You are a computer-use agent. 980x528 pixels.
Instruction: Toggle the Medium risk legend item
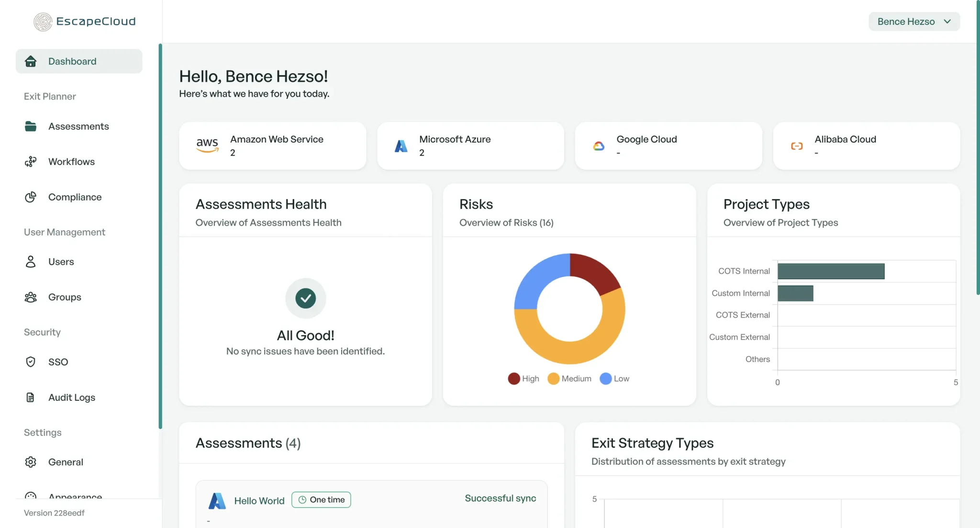[569, 378]
